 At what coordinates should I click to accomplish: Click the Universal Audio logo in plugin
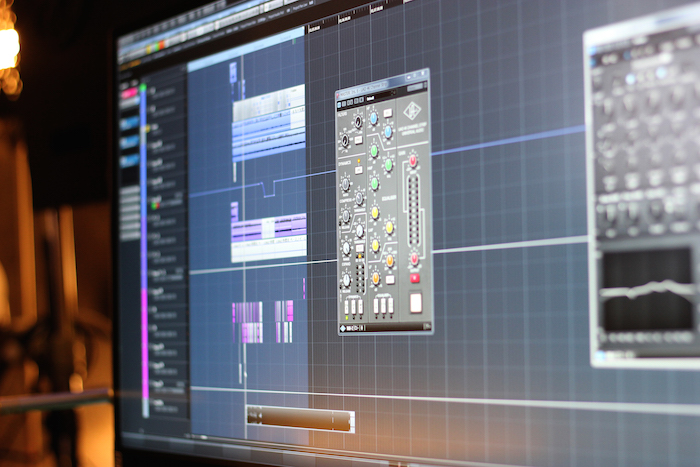click(x=412, y=112)
